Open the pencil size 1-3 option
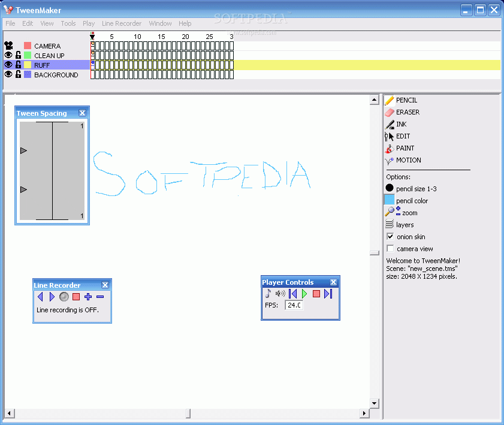The width and height of the screenshot is (504, 425). [411, 188]
